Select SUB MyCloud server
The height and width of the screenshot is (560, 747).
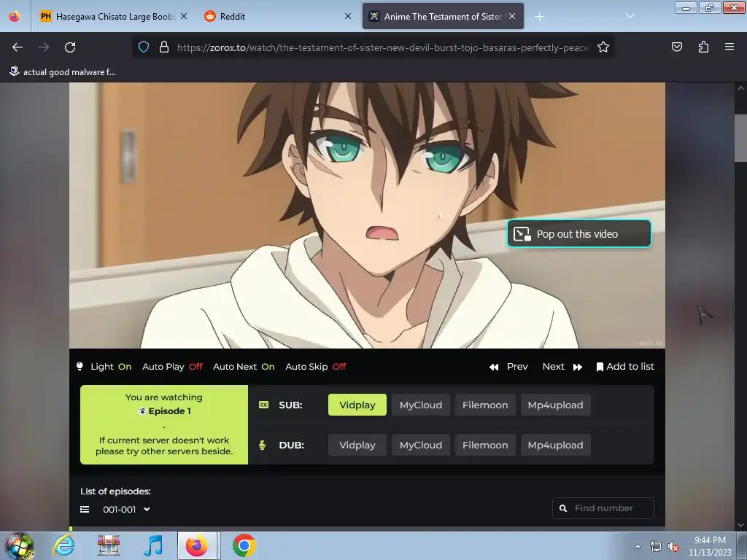click(421, 405)
